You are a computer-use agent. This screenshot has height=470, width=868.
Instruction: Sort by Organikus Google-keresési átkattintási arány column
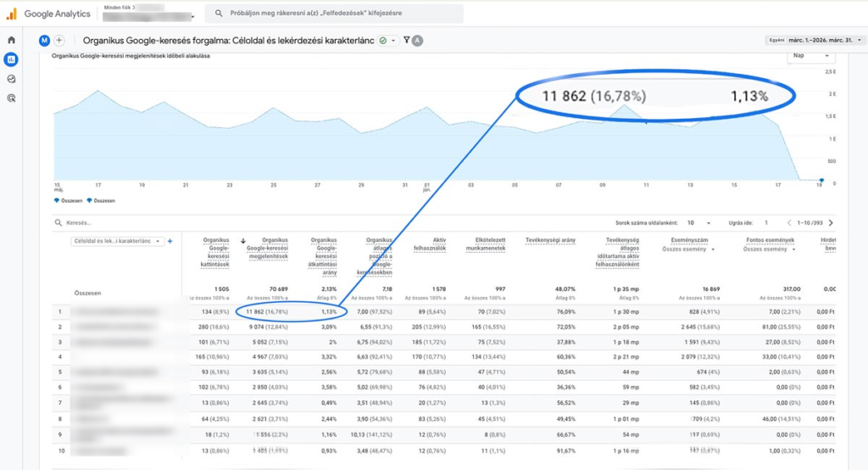click(322, 256)
